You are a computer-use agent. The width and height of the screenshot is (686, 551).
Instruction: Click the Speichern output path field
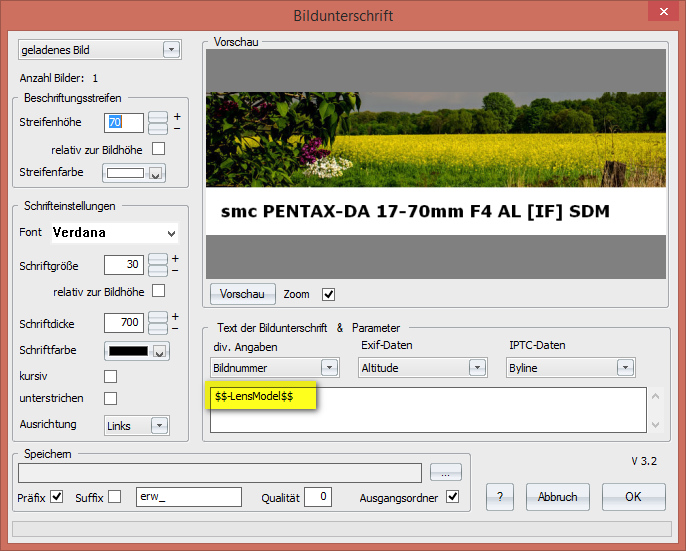[220, 473]
